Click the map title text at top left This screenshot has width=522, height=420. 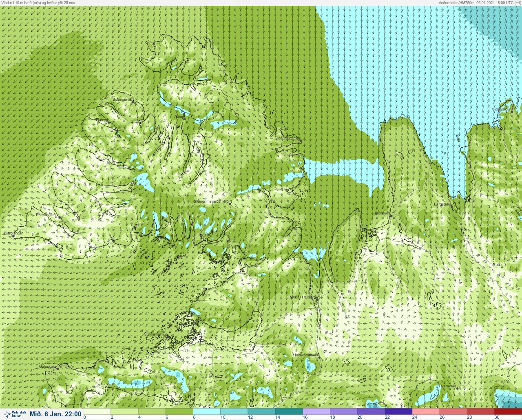(x=39, y=2)
